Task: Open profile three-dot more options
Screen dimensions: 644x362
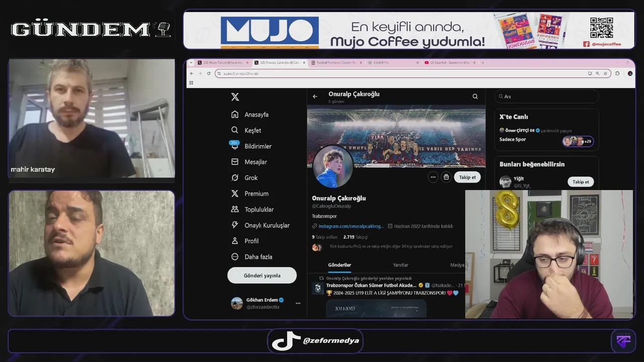Action: pos(433,177)
